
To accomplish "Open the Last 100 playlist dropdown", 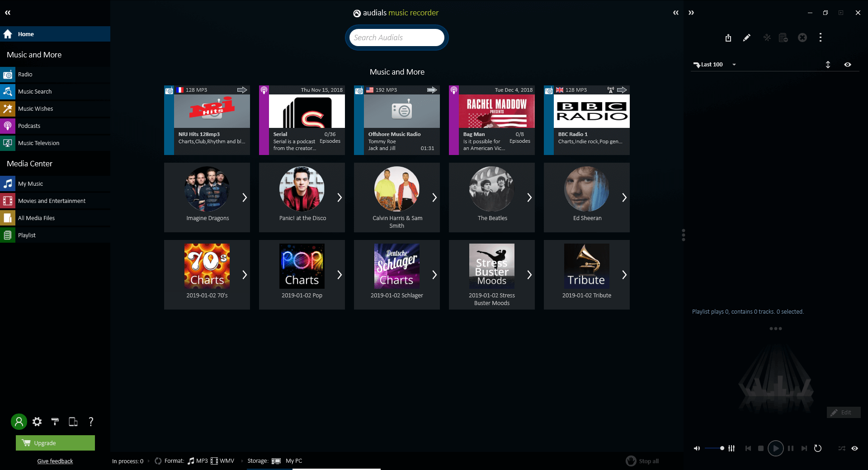I will tap(734, 65).
